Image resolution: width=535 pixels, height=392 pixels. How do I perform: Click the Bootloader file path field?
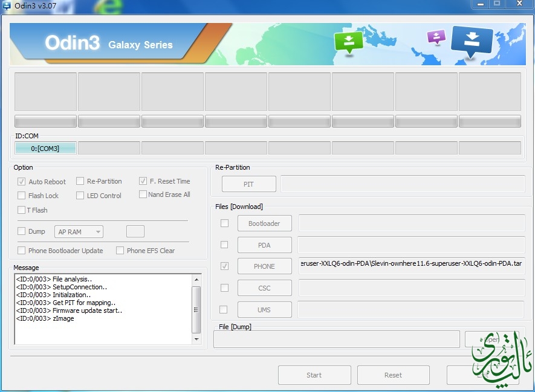coord(412,223)
